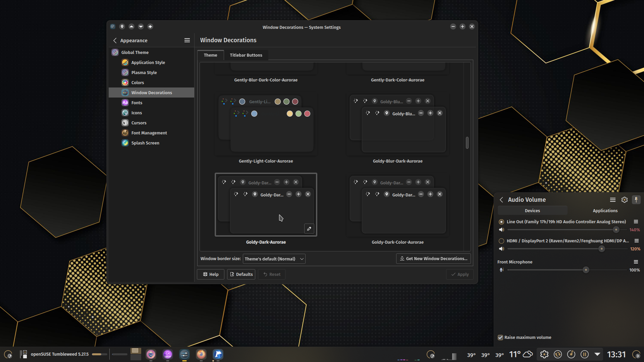Select Global Theme in sidebar
This screenshot has width=644, height=362.
coord(152,52)
